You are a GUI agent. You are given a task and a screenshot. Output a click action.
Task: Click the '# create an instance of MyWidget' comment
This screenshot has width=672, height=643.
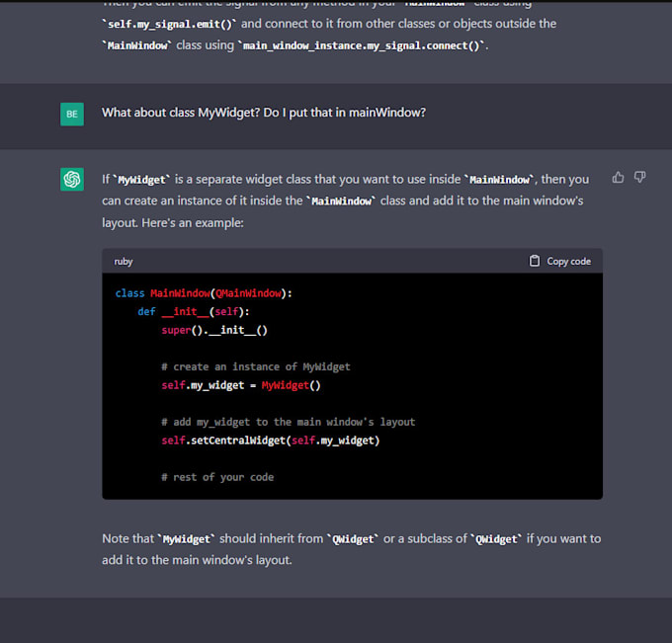(x=255, y=366)
